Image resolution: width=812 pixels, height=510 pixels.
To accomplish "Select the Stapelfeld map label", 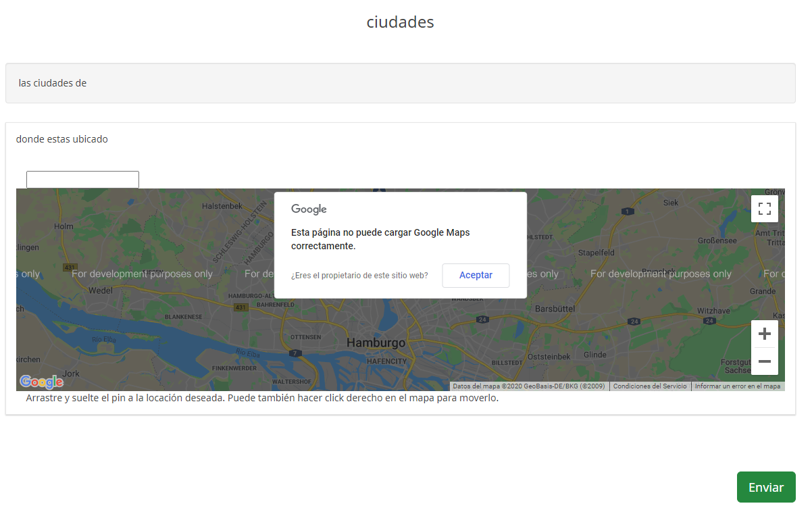I will [x=597, y=253].
